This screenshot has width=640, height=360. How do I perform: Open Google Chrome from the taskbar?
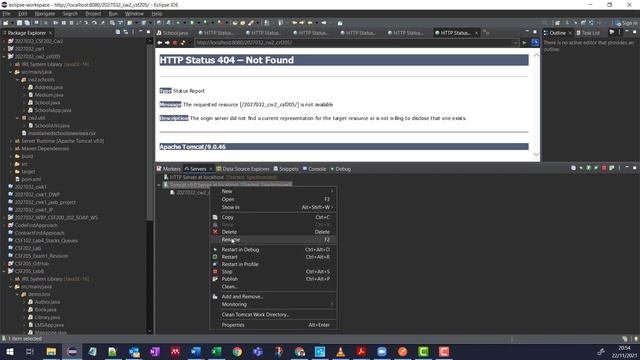click(237, 351)
